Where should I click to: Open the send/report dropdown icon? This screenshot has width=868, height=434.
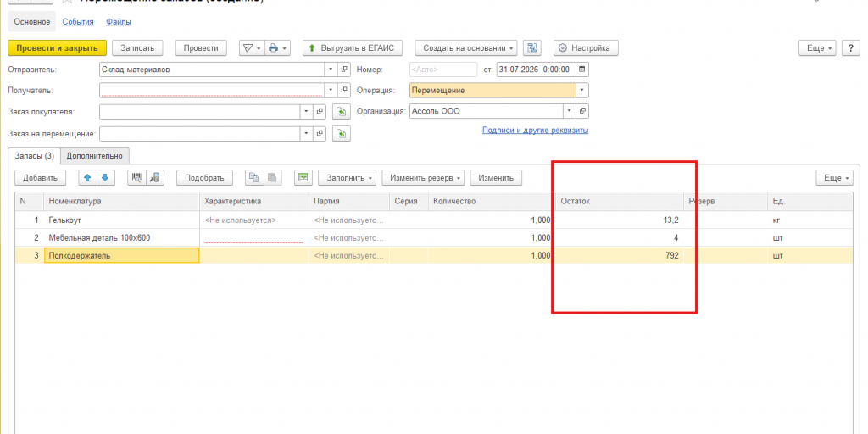(252, 48)
